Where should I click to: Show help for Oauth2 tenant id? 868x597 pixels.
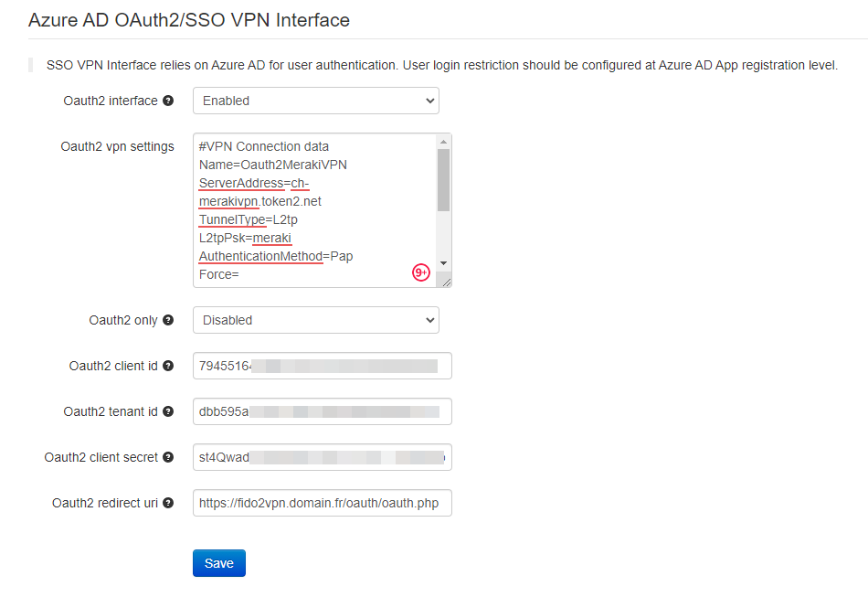168,411
